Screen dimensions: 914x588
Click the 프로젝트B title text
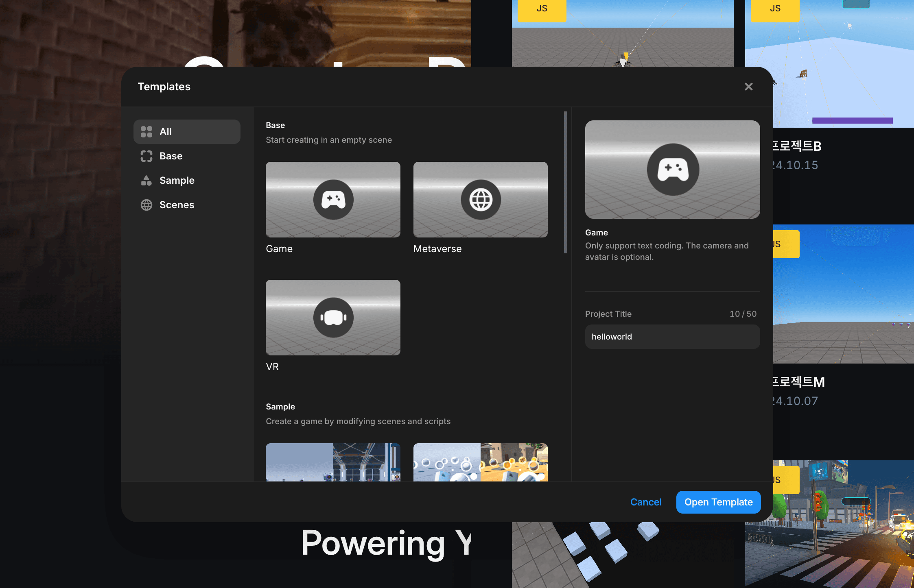pos(797,146)
